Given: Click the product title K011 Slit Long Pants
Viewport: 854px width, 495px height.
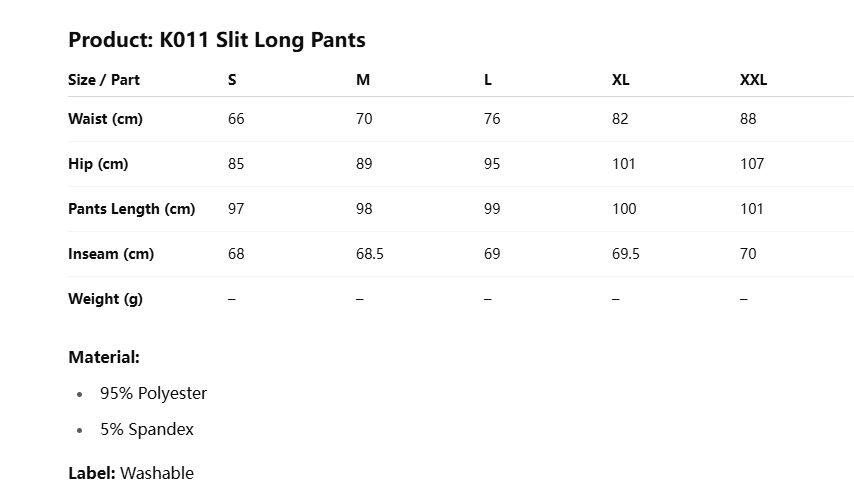Looking at the screenshot, I should pyautogui.click(x=216, y=40).
